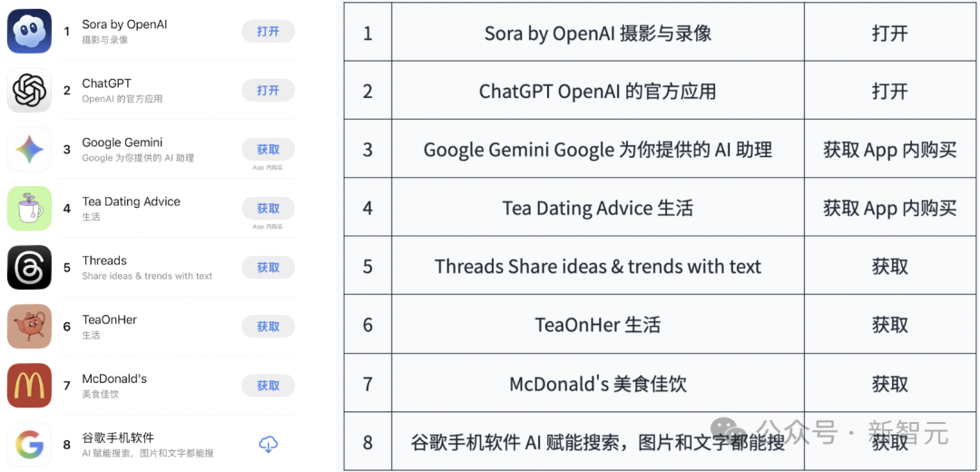
Task: Tap 获取 button for Tea Dating Advice
Action: [x=268, y=209]
